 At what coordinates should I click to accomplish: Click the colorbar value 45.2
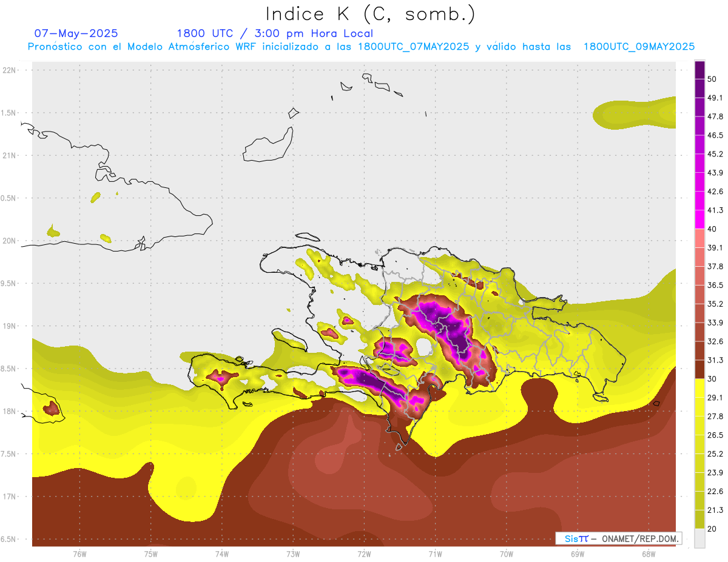[x=715, y=154]
